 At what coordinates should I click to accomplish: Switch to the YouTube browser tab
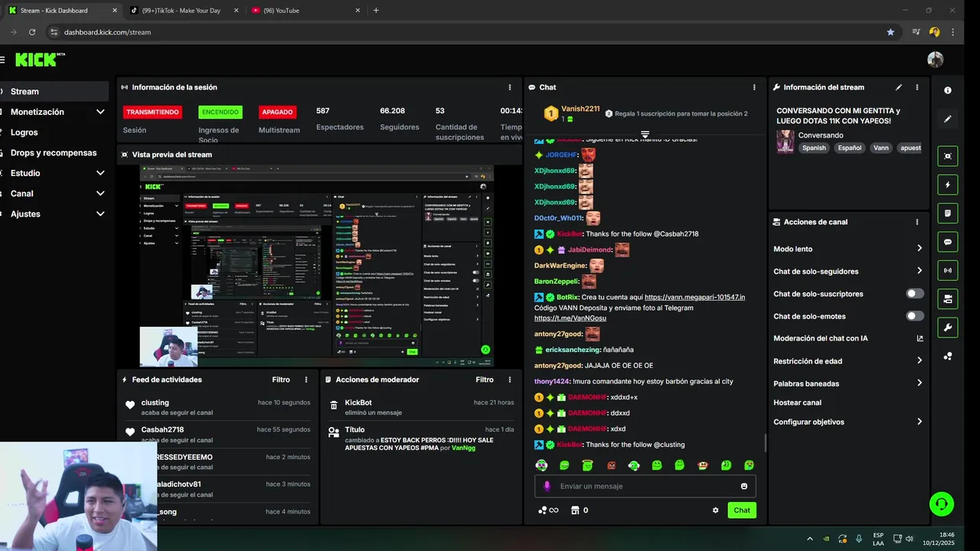point(306,11)
